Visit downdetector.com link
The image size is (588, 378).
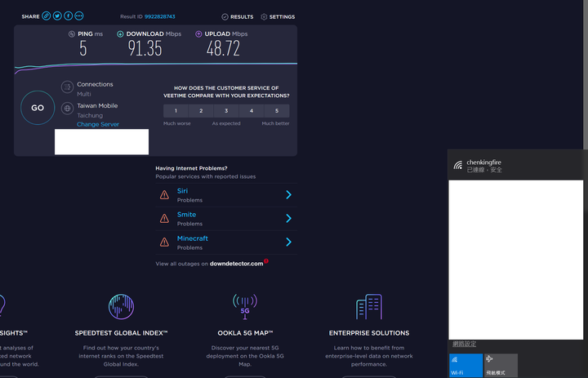236,264
